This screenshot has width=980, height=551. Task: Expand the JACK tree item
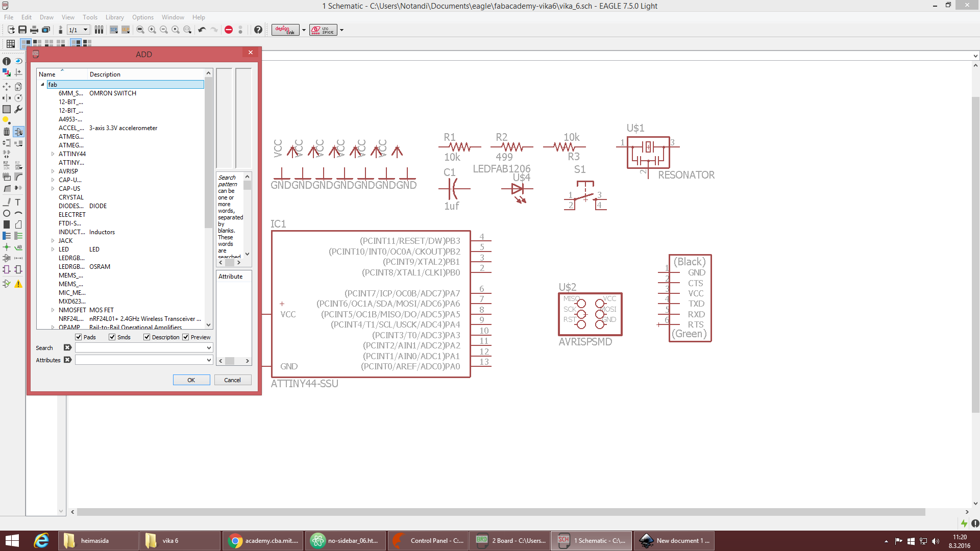tap(53, 240)
